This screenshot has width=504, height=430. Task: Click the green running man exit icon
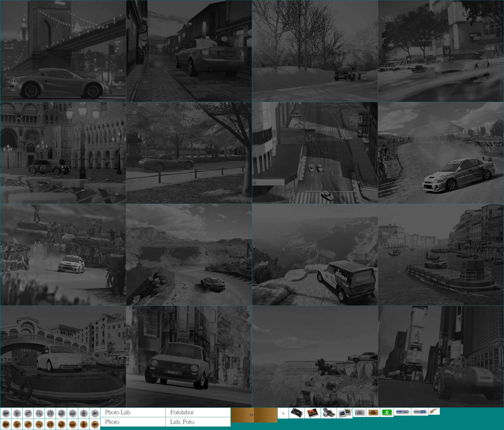(387, 412)
